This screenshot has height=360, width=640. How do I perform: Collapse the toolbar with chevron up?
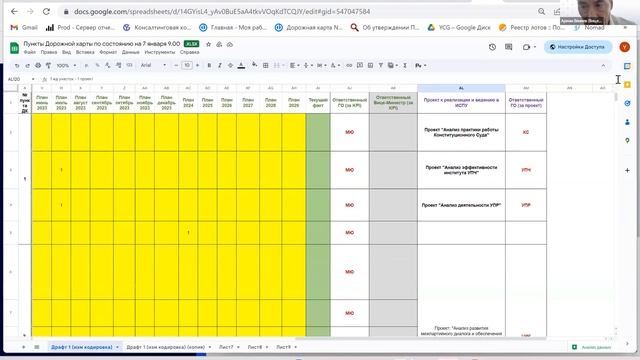[603, 65]
